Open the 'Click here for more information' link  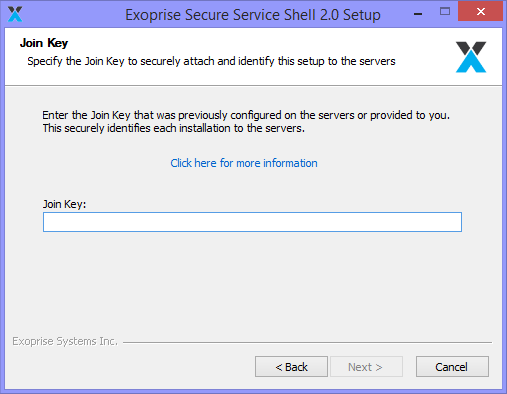[244, 163]
